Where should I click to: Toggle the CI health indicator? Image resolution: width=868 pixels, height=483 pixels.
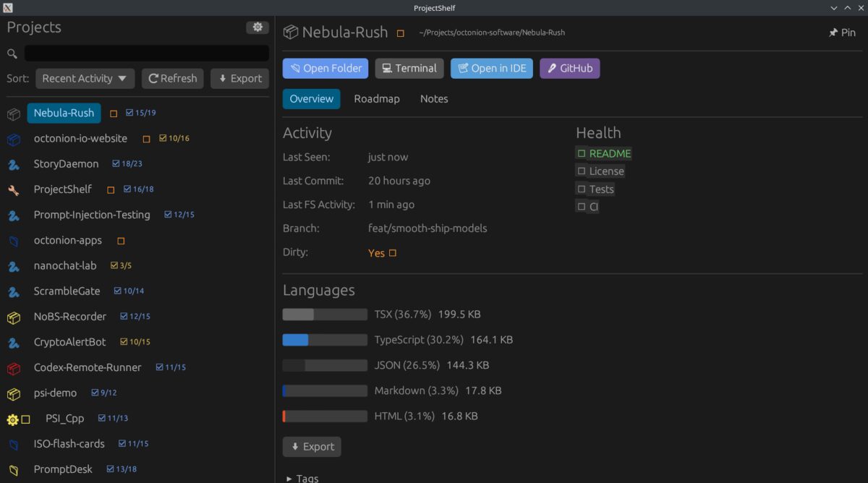coord(587,207)
